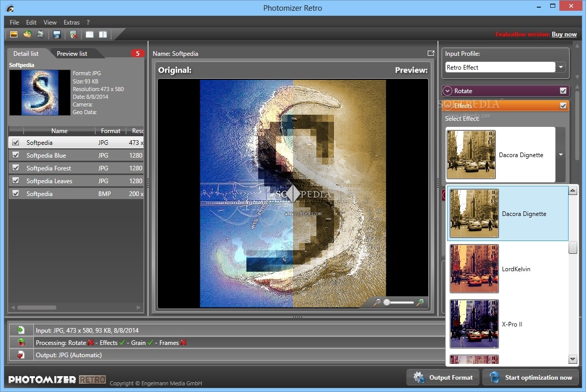
Task: Click the file list horizontal scrollbar
Action: [x=37, y=308]
